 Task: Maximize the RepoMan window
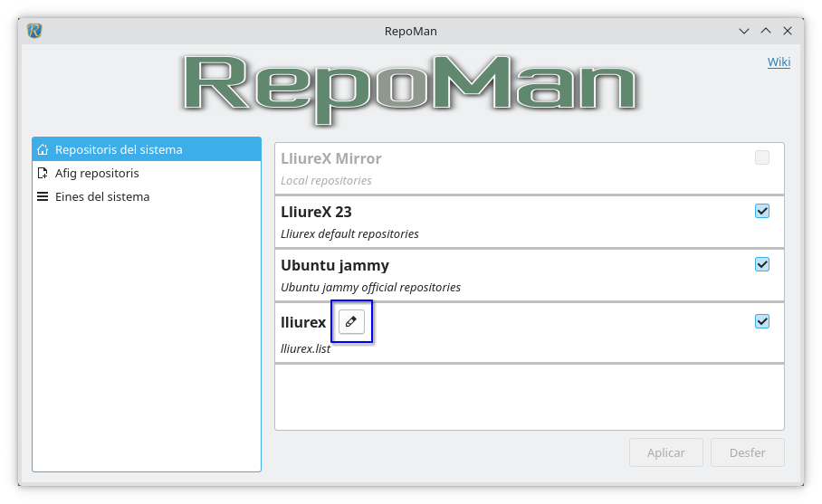[766, 31]
